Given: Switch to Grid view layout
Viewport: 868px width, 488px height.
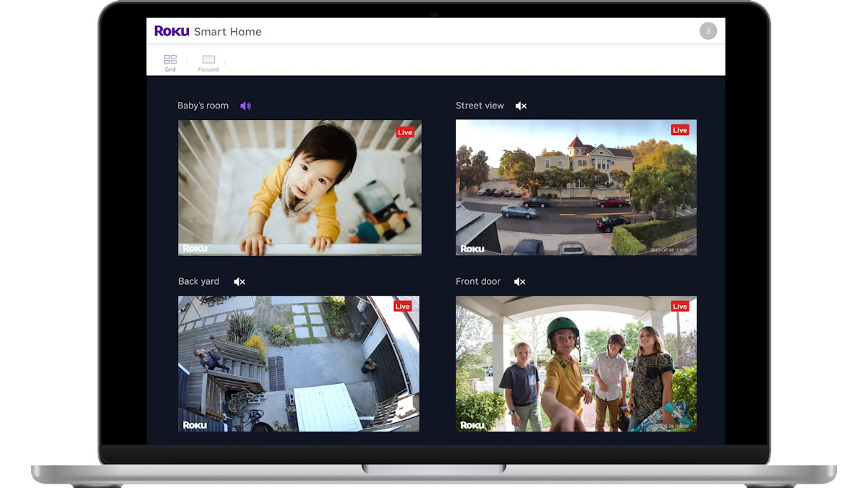Looking at the screenshot, I should [170, 62].
